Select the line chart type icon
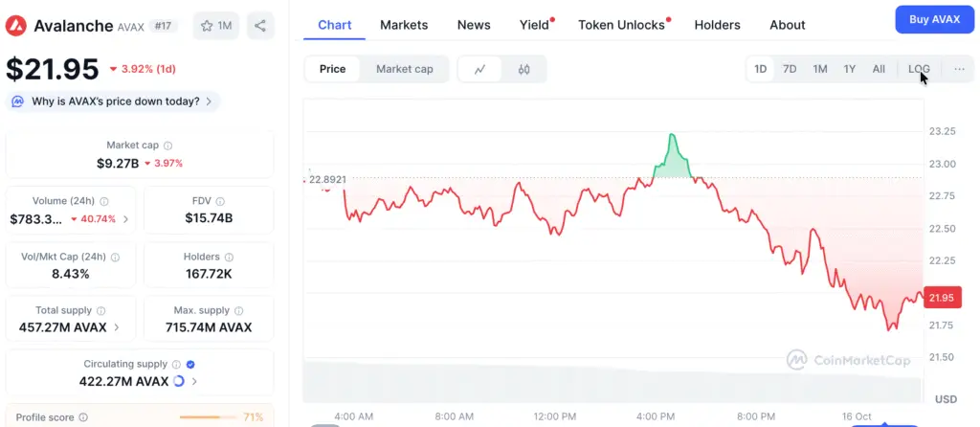Viewport: 980px width, 427px height. pos(480,69)
